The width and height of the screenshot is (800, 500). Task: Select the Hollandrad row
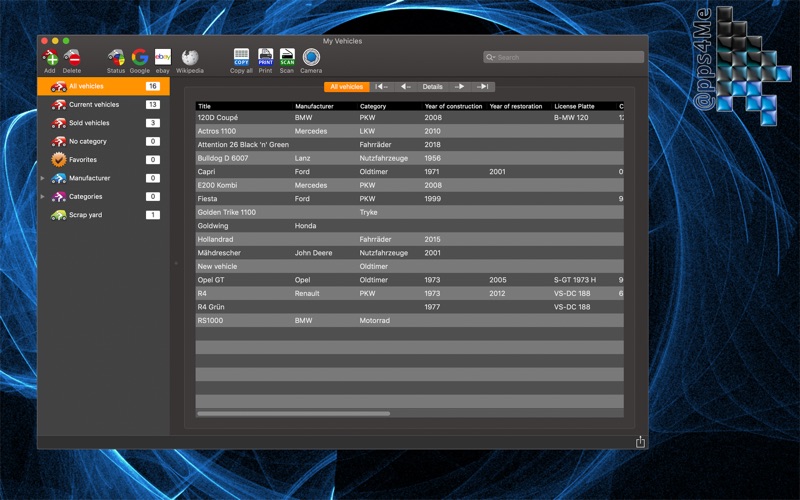click(410, 239)
